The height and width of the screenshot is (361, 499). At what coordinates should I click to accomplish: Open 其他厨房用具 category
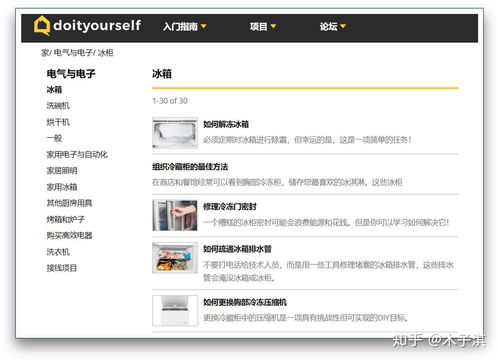tap(69, 203)
